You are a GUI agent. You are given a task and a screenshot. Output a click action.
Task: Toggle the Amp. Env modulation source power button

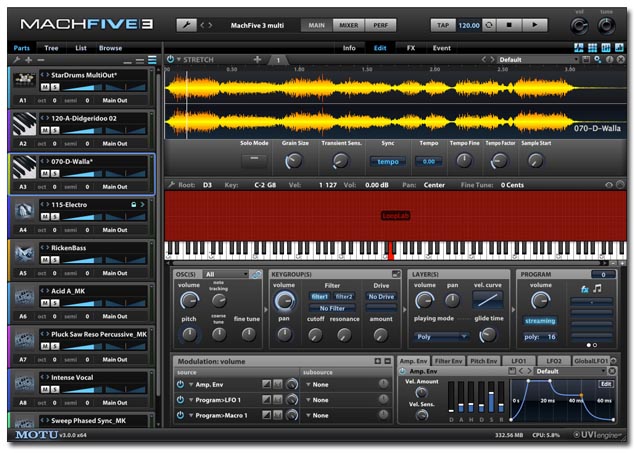(180, 384)
